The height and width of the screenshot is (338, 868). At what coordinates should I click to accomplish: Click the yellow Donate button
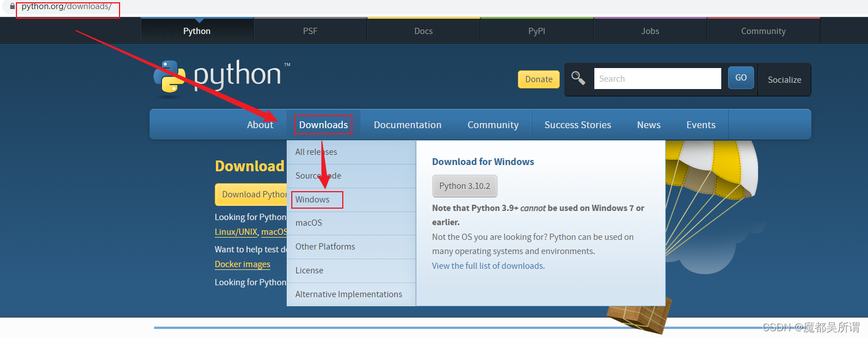point(539,79)
